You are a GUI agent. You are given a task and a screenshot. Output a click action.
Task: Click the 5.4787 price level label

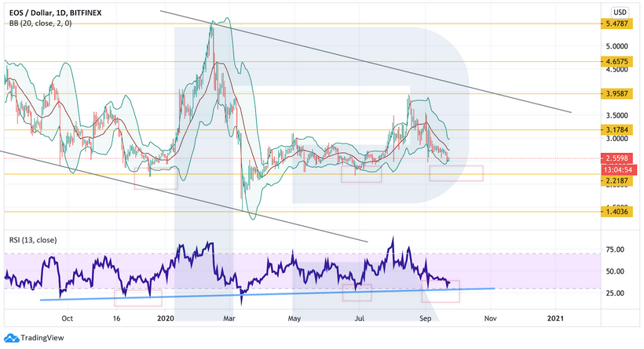click(x=617, y=24)
